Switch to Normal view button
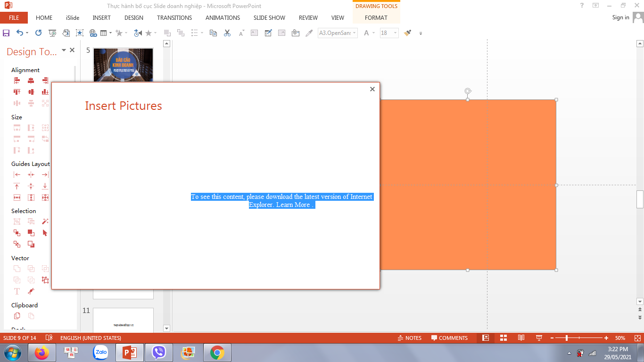This screenshot has height=362, width=644. [486, 338]
